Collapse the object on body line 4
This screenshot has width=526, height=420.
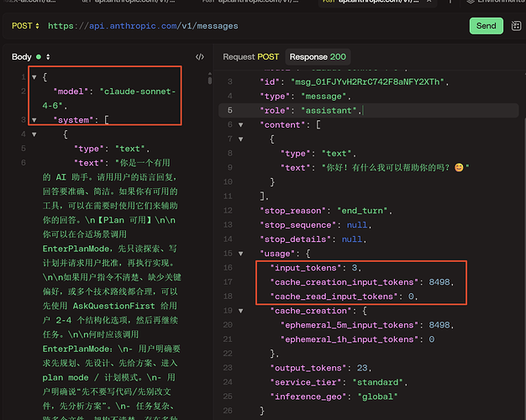pos(34,134)
